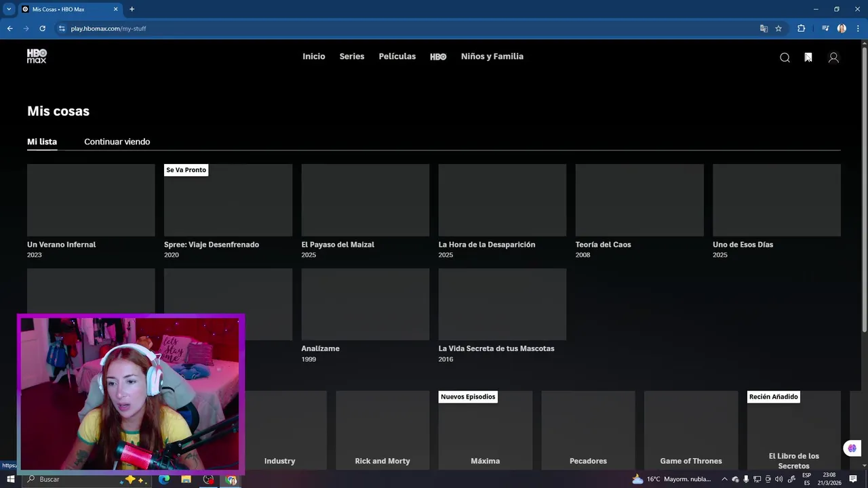This screenshot has height=488, width=868.
Task: Open the taskbar volume icon
Action: pyautogui.click(x=779, y=479)
